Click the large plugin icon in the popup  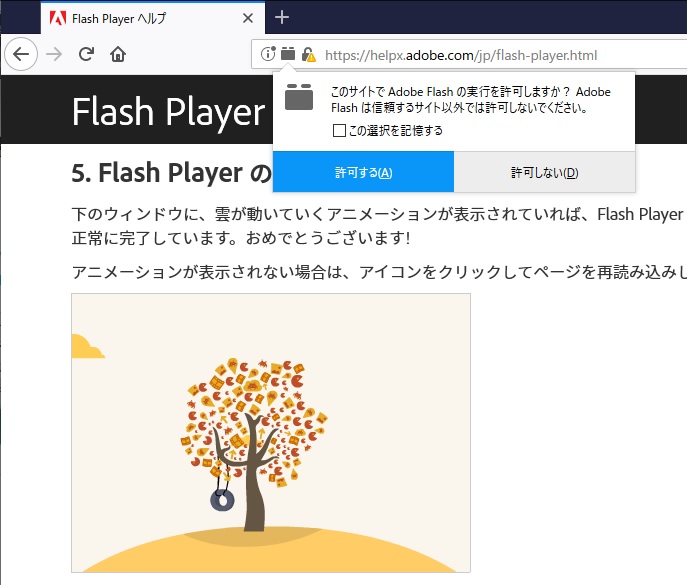(x=299, y=98)
